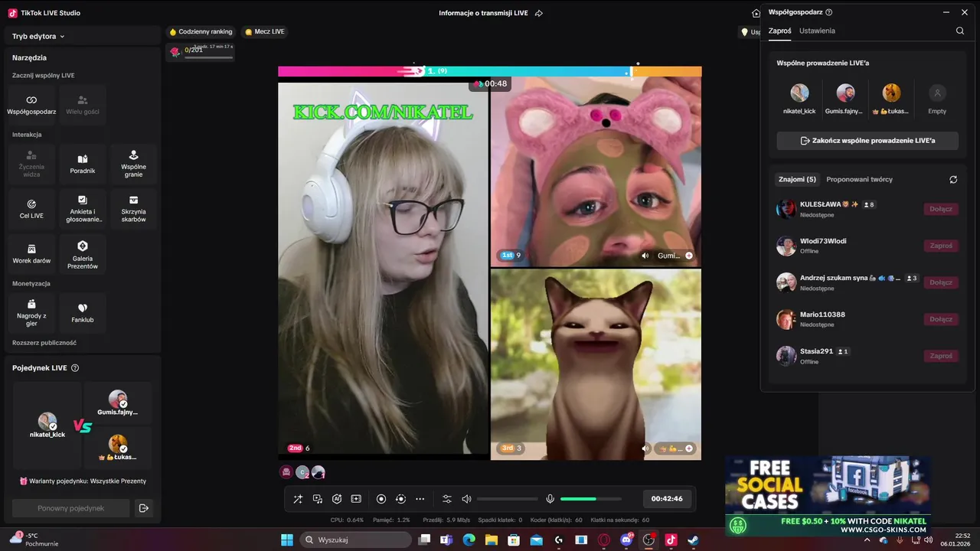Open the TikTok taskbar icon

[671, 540]
